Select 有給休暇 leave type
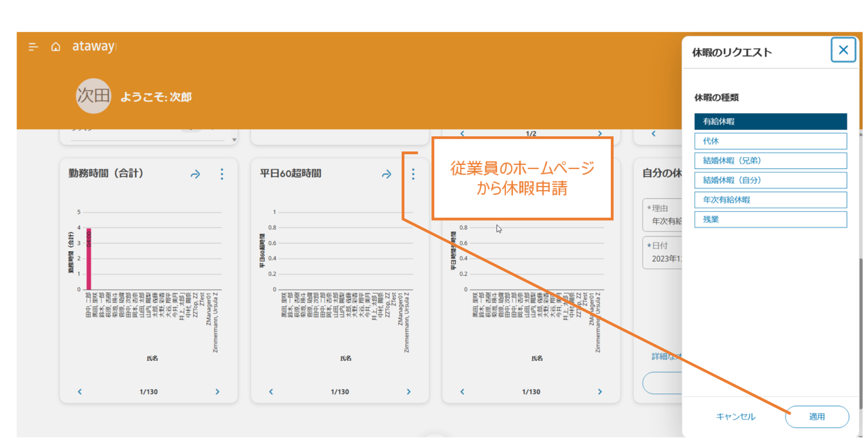Image resolution: width=868 pixels, height=448 pixels. click(x=770, y=122)
